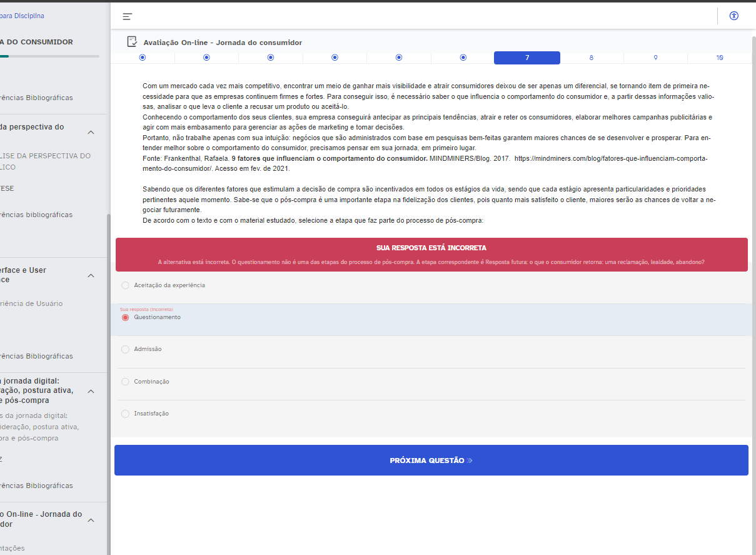Image resolution: width=756 pixels, height=555 pixels.
Task: Click the sidebar vertical scrollbar
Action: click(x=108, y=383)
